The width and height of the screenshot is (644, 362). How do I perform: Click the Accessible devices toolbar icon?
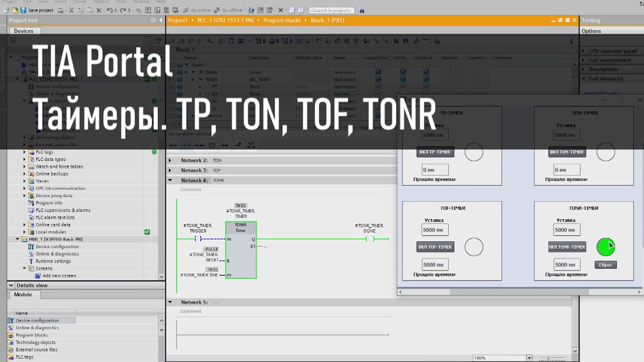pos(250,10)
